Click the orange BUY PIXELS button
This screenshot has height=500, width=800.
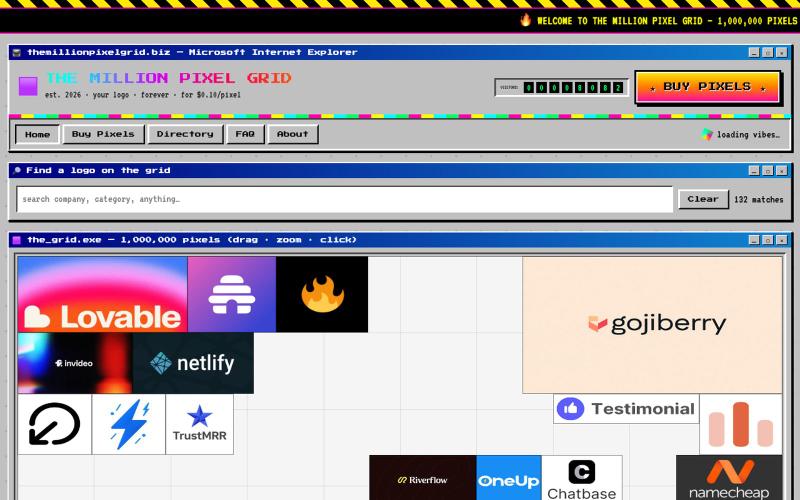click(x=707, y=87)
